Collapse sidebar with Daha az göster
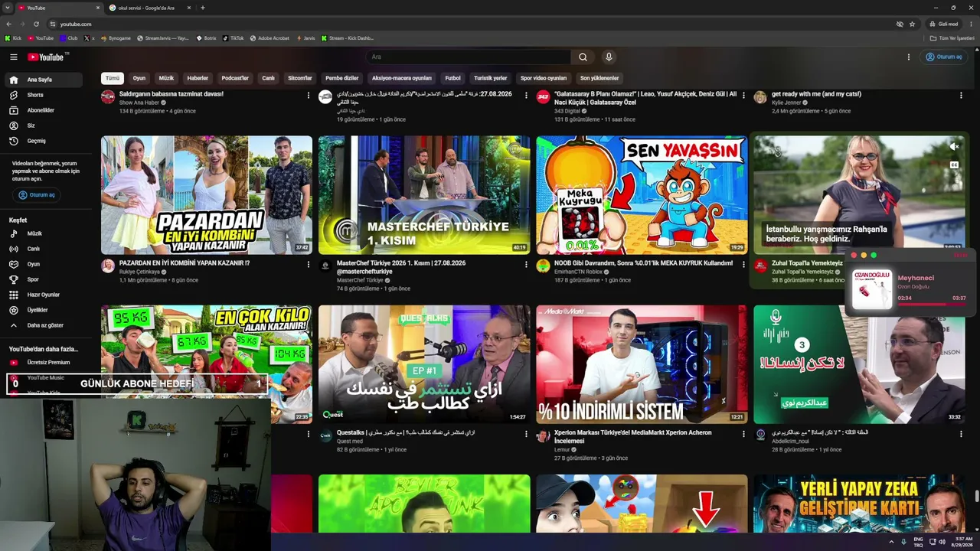Screen dimensions: 980x551 click(x=44, y=325)
